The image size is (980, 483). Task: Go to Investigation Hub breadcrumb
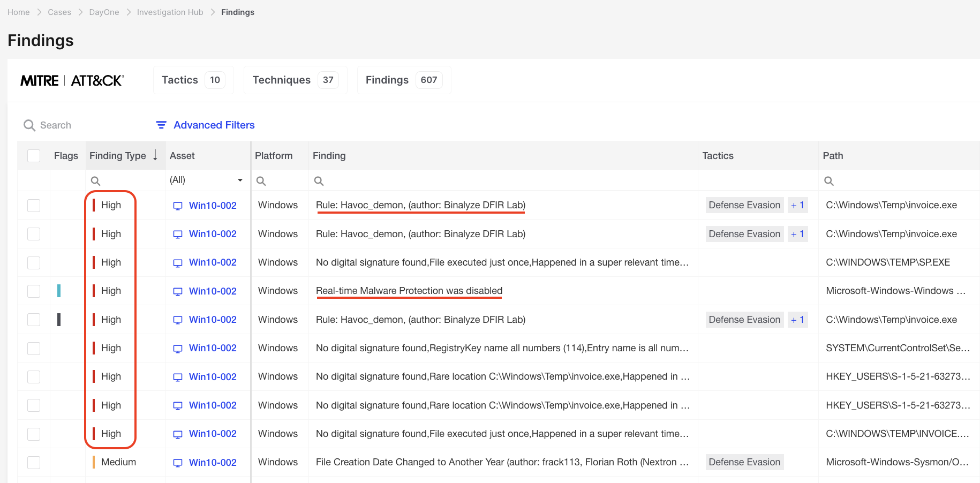tap(170, 12)
